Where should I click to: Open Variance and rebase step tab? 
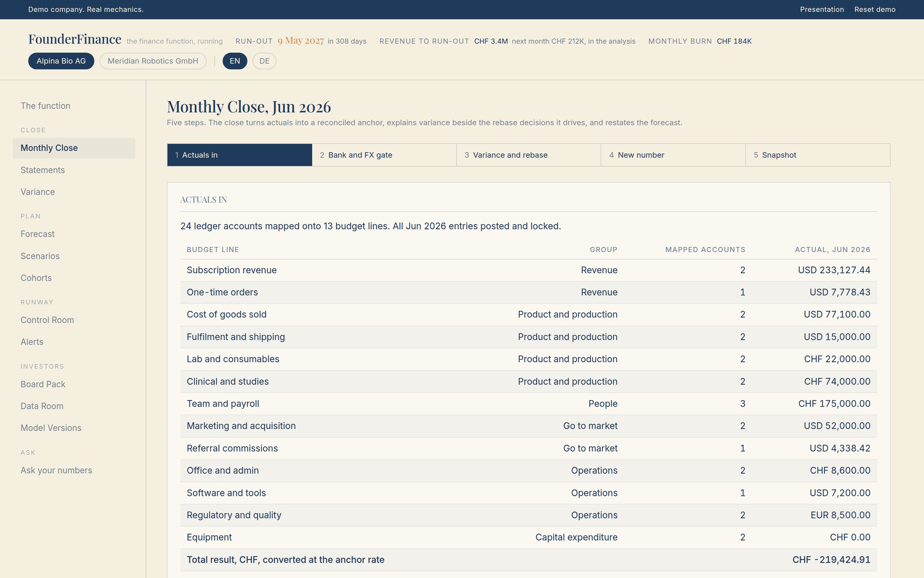529,155
